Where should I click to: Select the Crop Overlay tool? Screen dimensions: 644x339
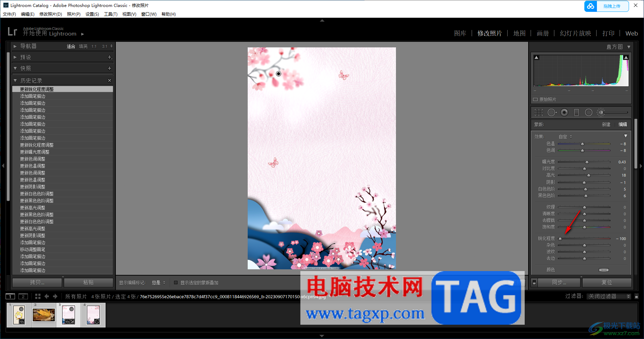point(539,113)
